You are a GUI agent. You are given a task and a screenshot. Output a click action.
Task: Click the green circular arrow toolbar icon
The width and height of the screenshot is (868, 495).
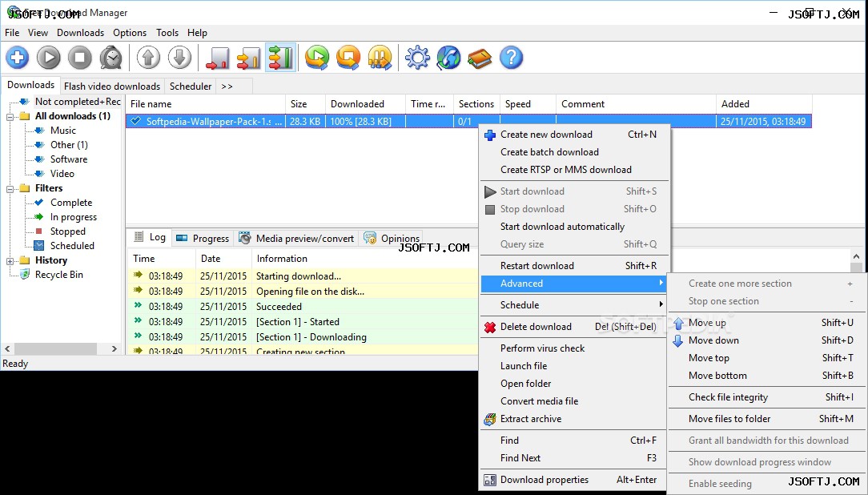click(317, 58)
